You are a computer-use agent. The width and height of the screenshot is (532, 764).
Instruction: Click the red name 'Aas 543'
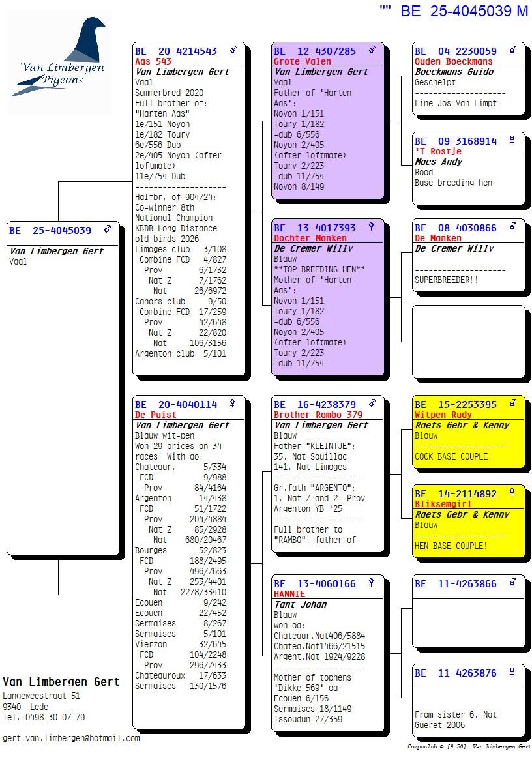coord(153,61)
